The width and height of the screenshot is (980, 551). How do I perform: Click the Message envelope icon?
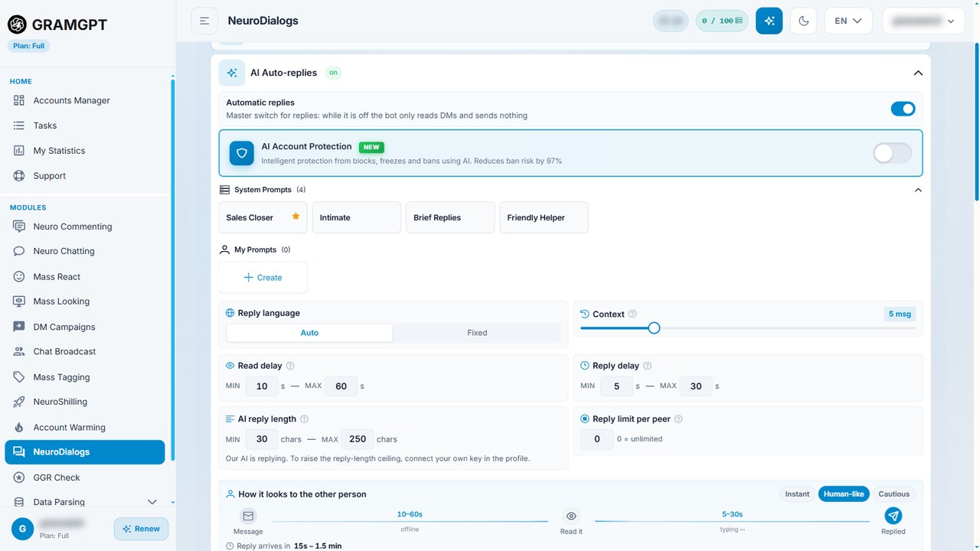(x=248, y=516)
